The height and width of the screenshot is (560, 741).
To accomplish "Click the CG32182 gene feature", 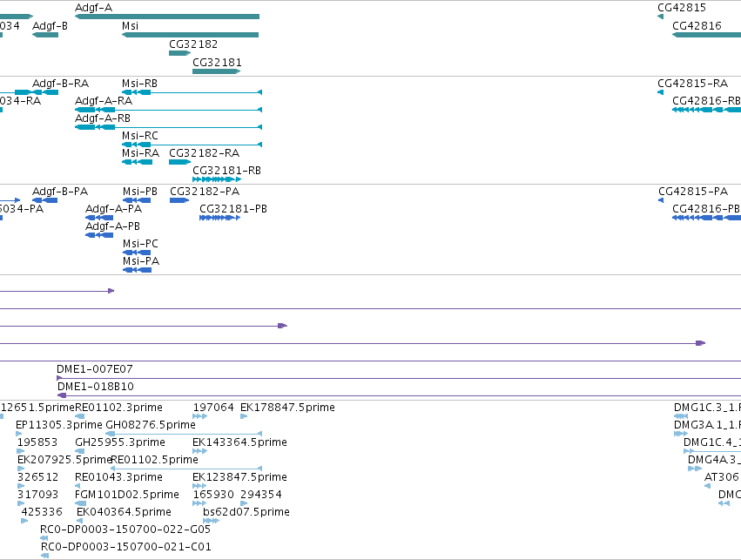I will click(179, 53).
